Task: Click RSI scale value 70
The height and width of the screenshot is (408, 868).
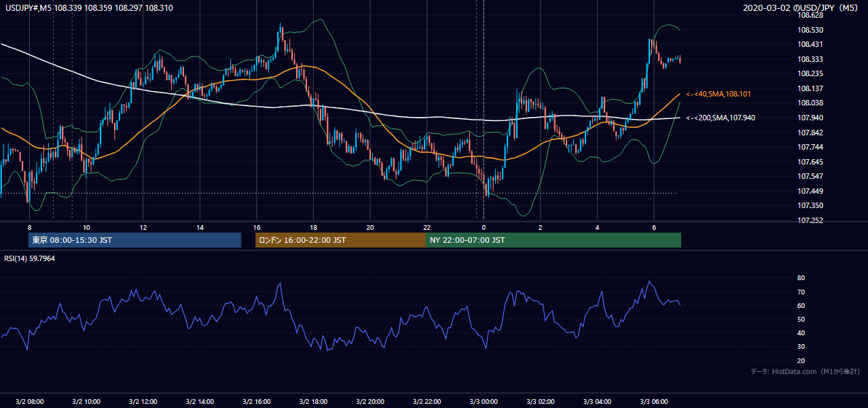Action: [801, 292]
